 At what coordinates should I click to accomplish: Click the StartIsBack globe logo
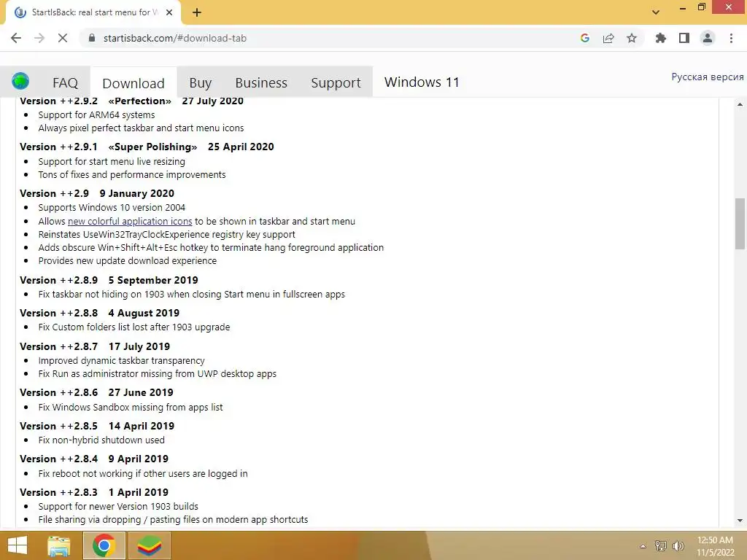(x=20, y=82)
